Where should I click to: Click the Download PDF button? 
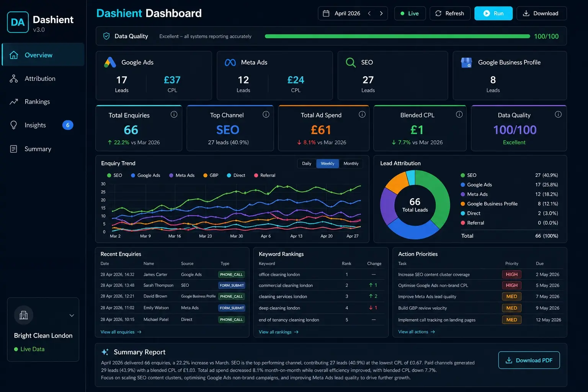click(x=529, y=360)
